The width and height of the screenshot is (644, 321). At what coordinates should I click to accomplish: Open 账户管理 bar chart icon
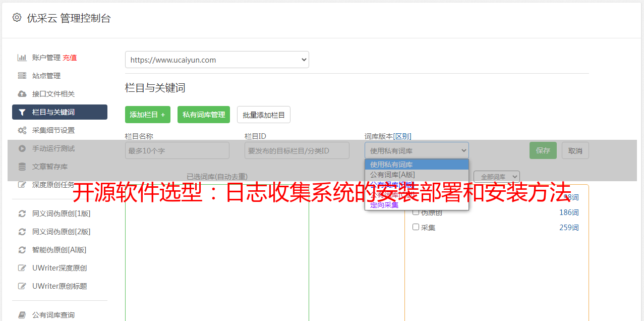22,58
